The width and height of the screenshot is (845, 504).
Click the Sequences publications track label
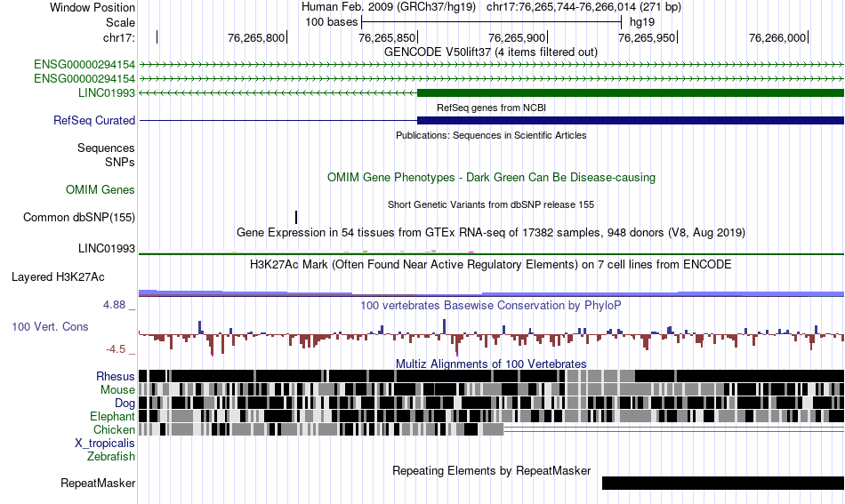pos(106,148)
